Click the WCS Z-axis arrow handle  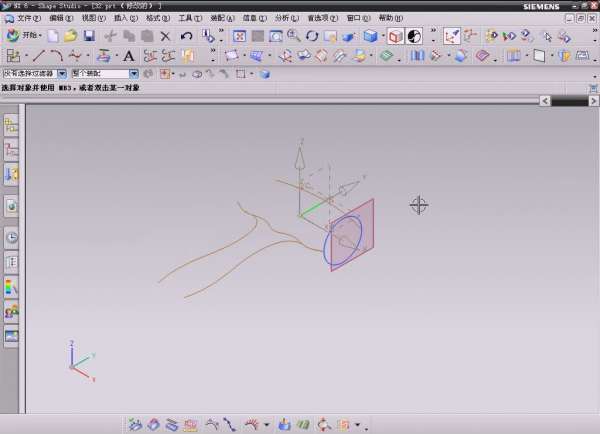point(300,157)
